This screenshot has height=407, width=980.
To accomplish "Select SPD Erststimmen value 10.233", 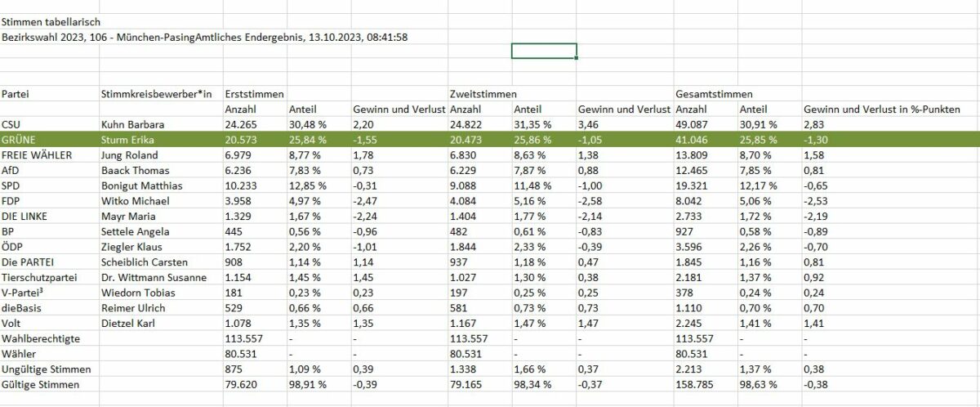I will pyautogui.click(x=240, y=185).
